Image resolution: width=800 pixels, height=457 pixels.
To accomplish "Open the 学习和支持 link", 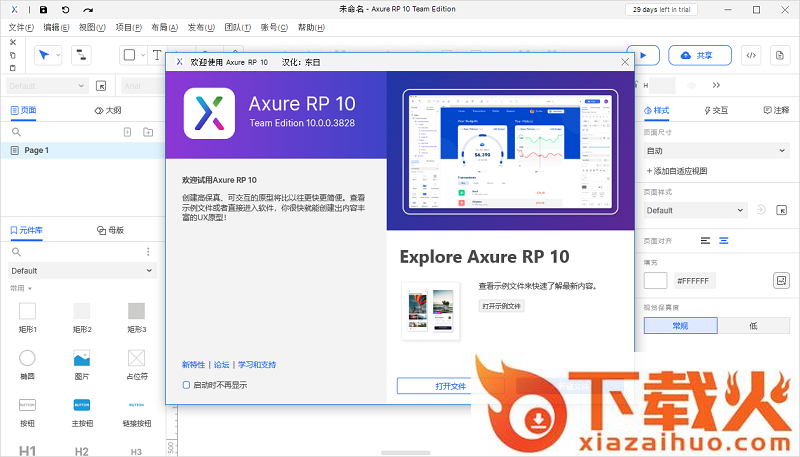I will coord(257,365).
